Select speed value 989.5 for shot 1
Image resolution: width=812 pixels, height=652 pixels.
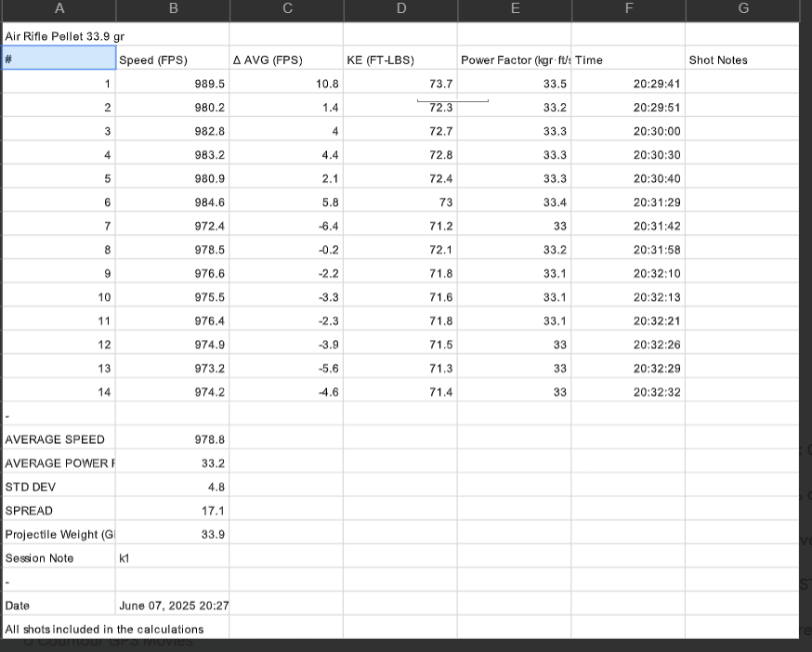coord(173,84)
